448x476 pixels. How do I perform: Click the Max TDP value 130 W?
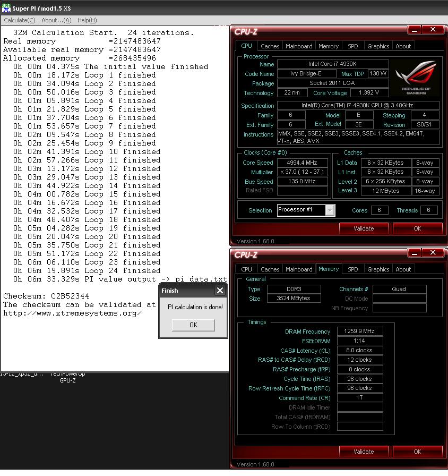[x=378, y=74]
